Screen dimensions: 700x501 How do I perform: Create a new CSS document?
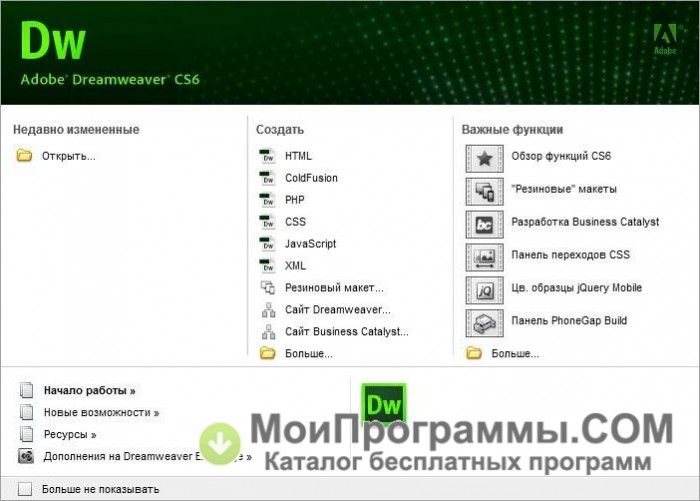(296, 221)
